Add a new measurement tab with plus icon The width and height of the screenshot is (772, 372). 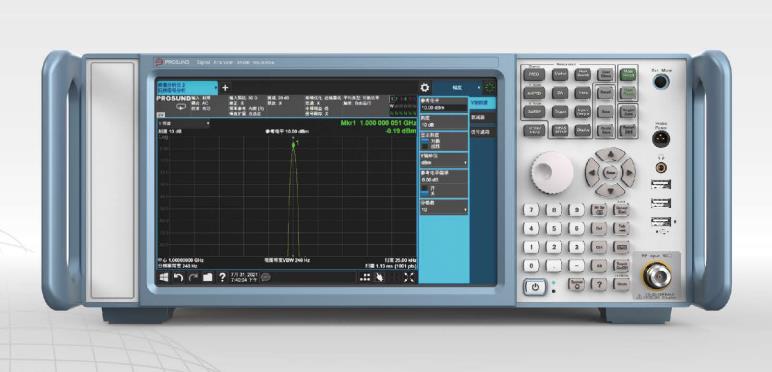point(225,88)
